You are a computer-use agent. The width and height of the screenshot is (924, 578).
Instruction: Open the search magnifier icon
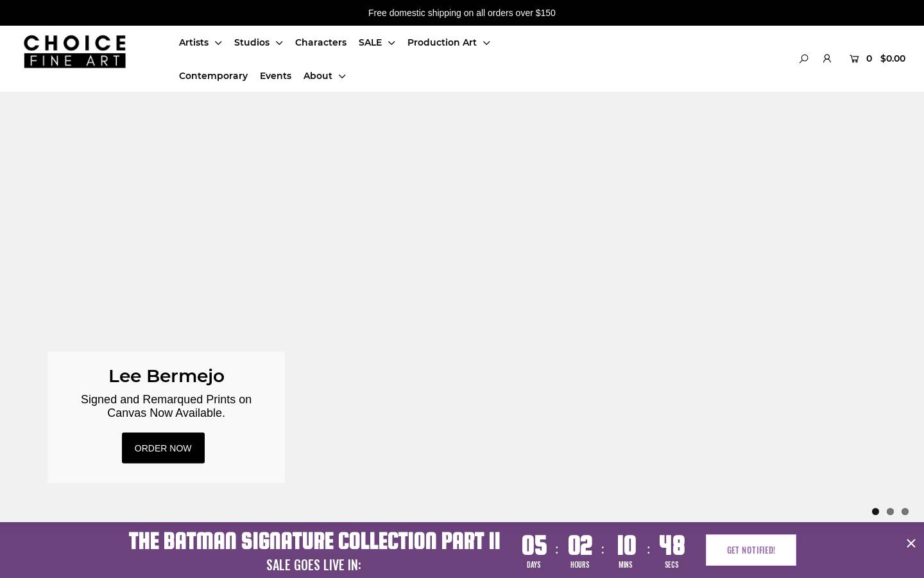[x=803, y=58]
